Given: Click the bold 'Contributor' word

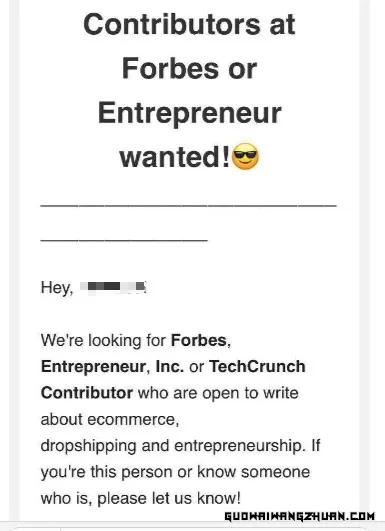Looking at the screenshot, I should click(x=87, y=393).
